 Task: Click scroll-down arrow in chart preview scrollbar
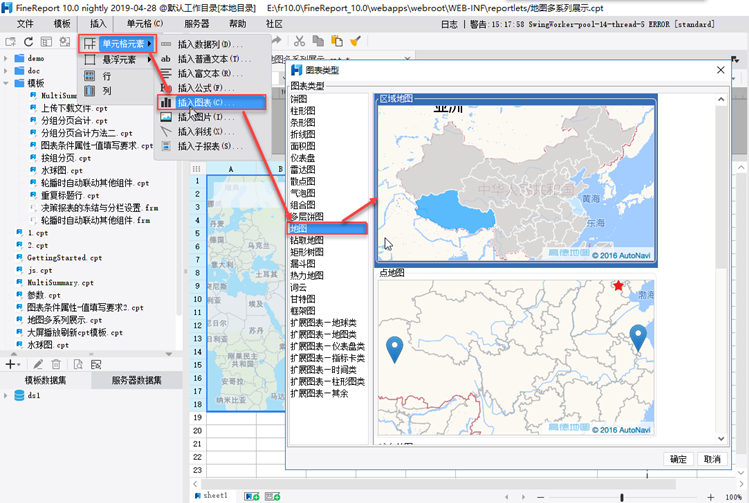721,439
